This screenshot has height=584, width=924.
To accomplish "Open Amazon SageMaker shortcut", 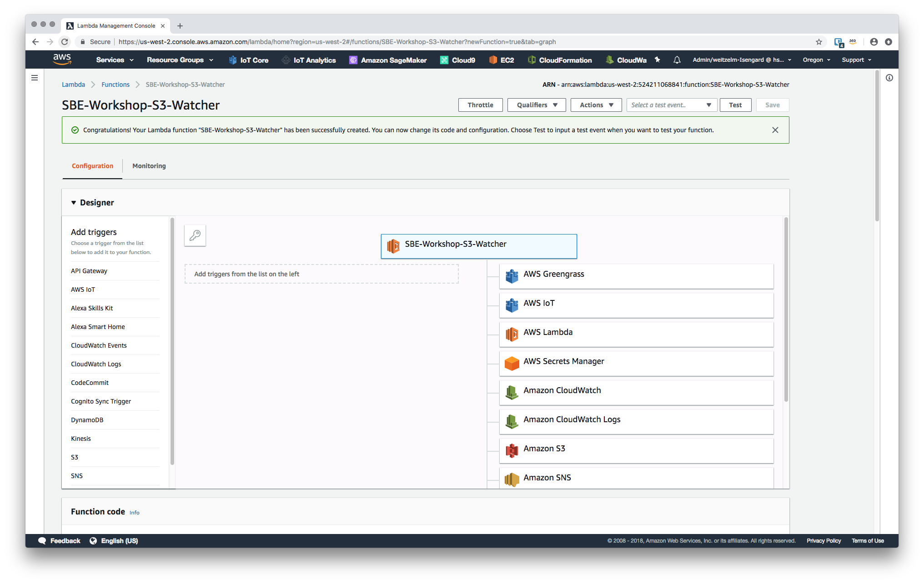I will pos(388,60).
